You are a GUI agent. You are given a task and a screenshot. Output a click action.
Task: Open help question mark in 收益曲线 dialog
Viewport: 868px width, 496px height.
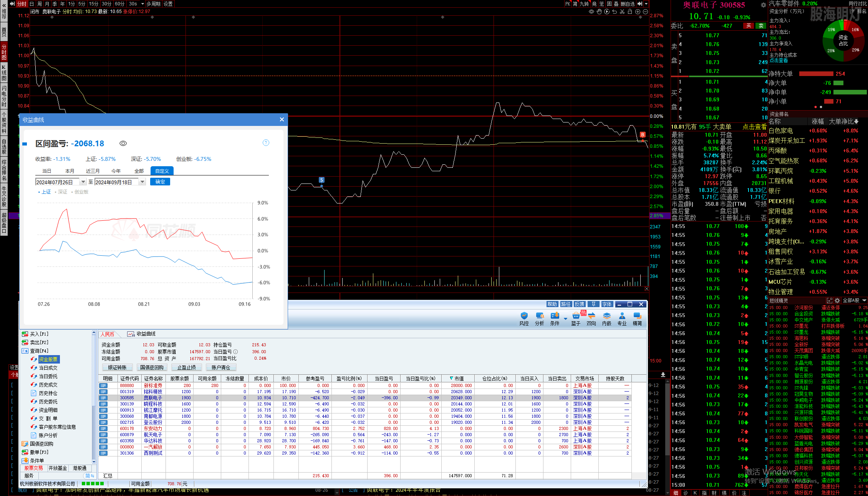point(266,142)
